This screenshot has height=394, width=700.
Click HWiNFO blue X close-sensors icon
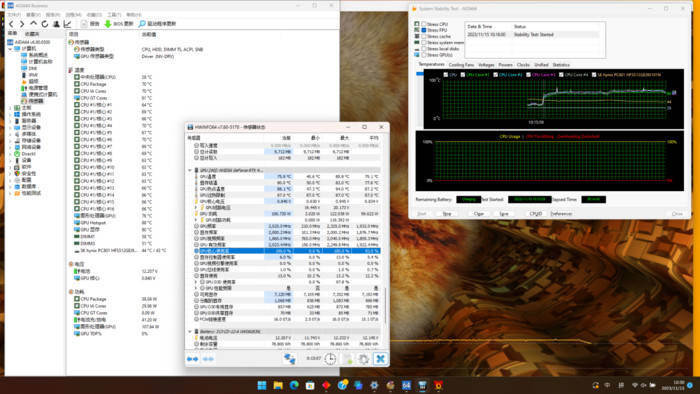[x=380, y=358]
